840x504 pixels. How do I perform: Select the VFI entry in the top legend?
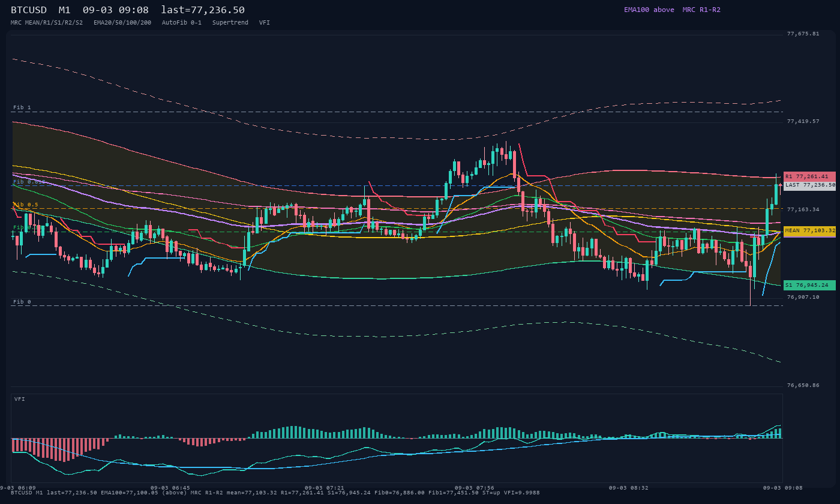[265, 22]
